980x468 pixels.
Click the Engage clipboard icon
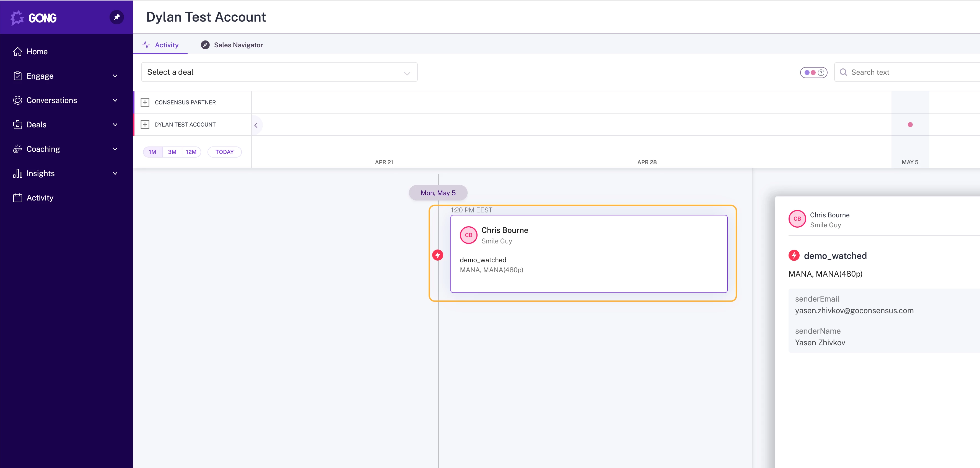pyautogui.click(x=17, y=76)
